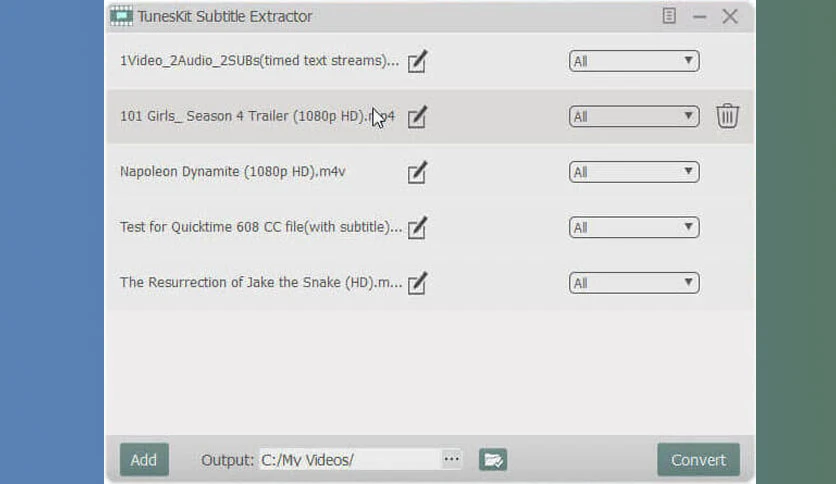Select 101 Girls_ Season 4 Trailer file name
Viewport: 836px width, 484px height.
(258, 116)
